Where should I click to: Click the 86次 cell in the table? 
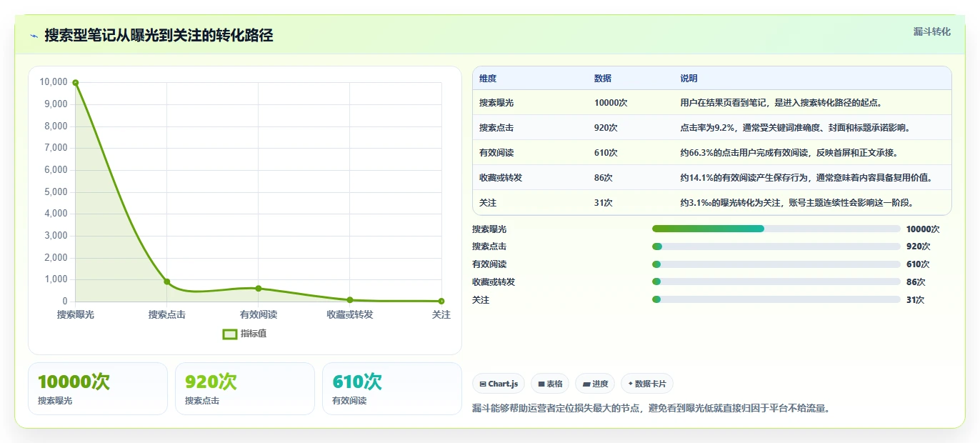[x=604, y=177]
